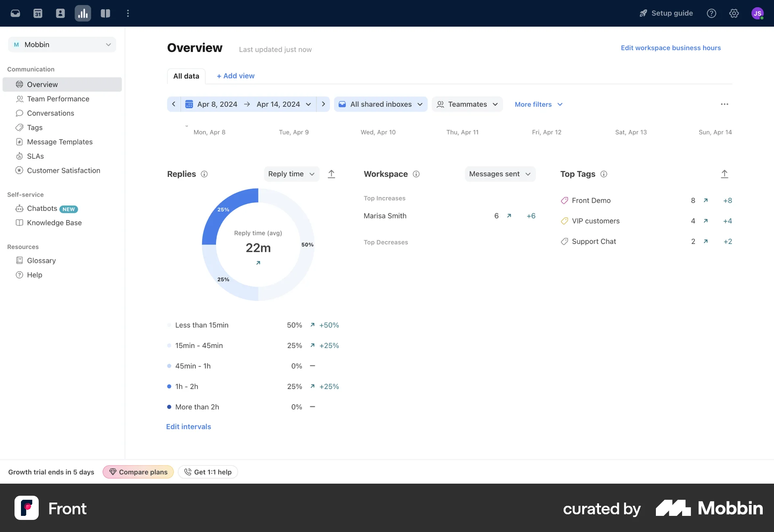
Task: Open the Calendar icon in top bar
Action: coord(38,13)
